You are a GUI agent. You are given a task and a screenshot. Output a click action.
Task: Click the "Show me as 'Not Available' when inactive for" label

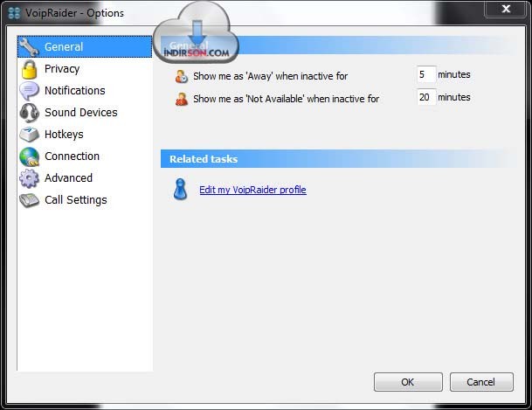coord(286,99)
